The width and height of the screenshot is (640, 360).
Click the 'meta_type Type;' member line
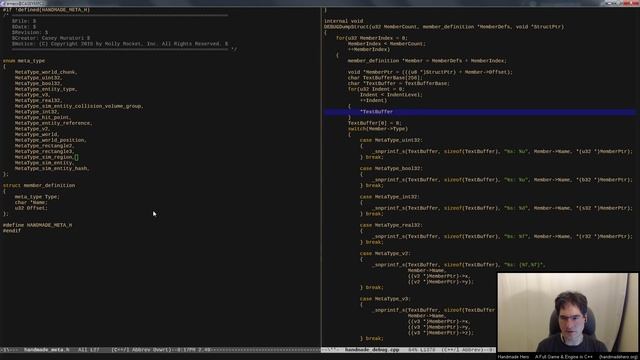(37, 197)
